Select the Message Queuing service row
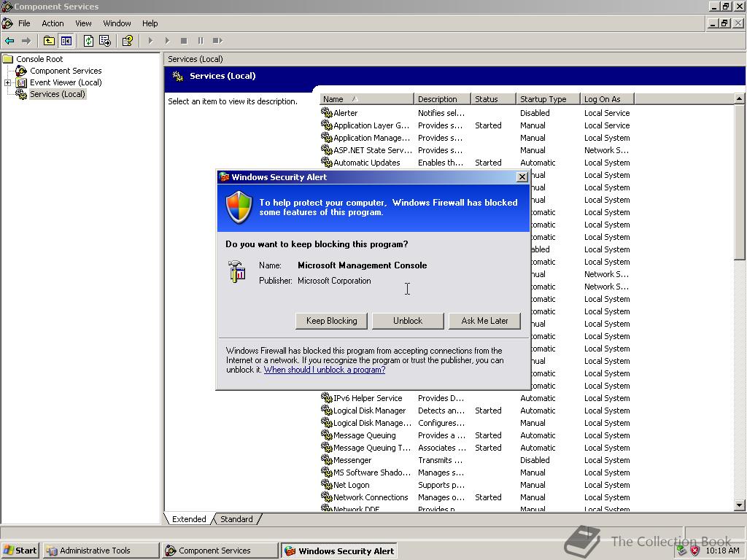747x560 pixels. pyautogui.click(x=476, y=435)
